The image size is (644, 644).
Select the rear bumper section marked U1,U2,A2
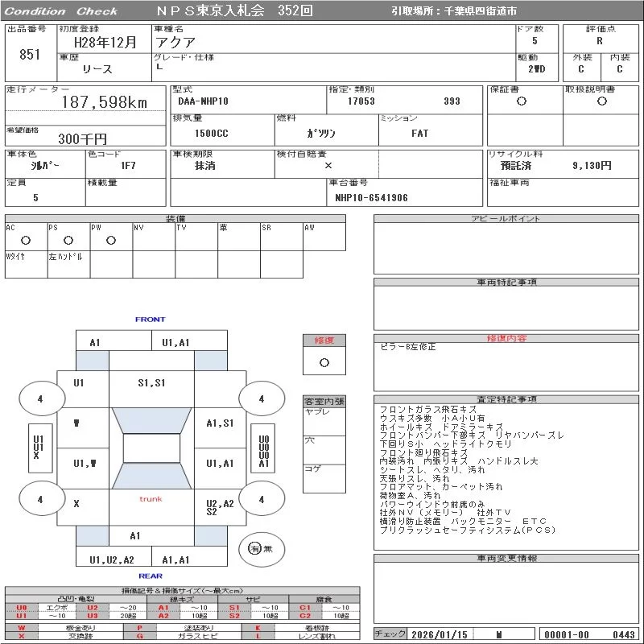(x=112, y=560)
